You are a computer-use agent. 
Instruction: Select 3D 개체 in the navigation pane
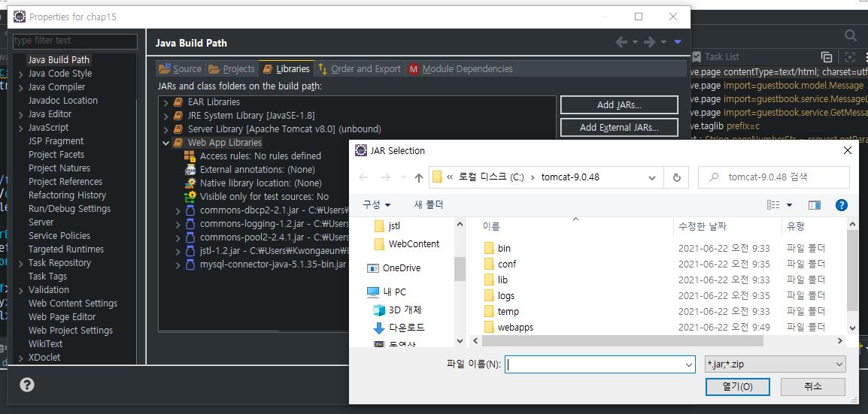pos(397,310)
